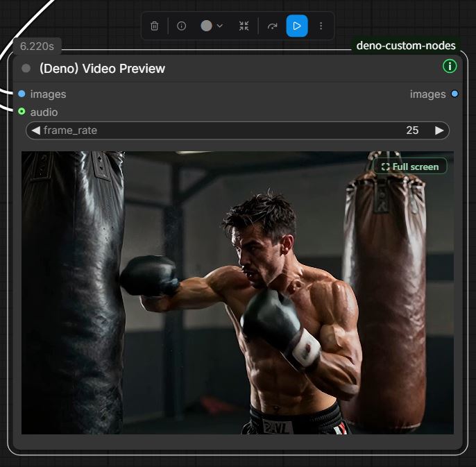Click the audio input label
Viewport: 476px width, 467px height.
pyautogui.click(x=44, y=112)
